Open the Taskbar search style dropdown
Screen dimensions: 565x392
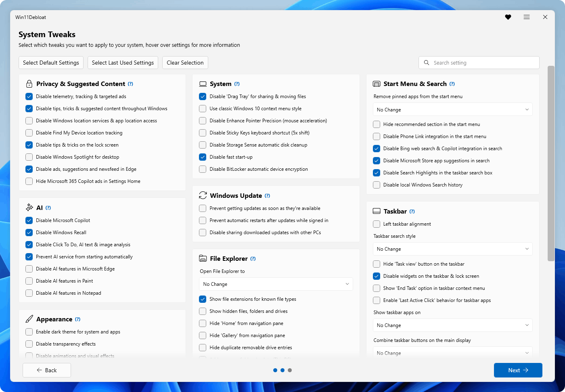[452, 249]
